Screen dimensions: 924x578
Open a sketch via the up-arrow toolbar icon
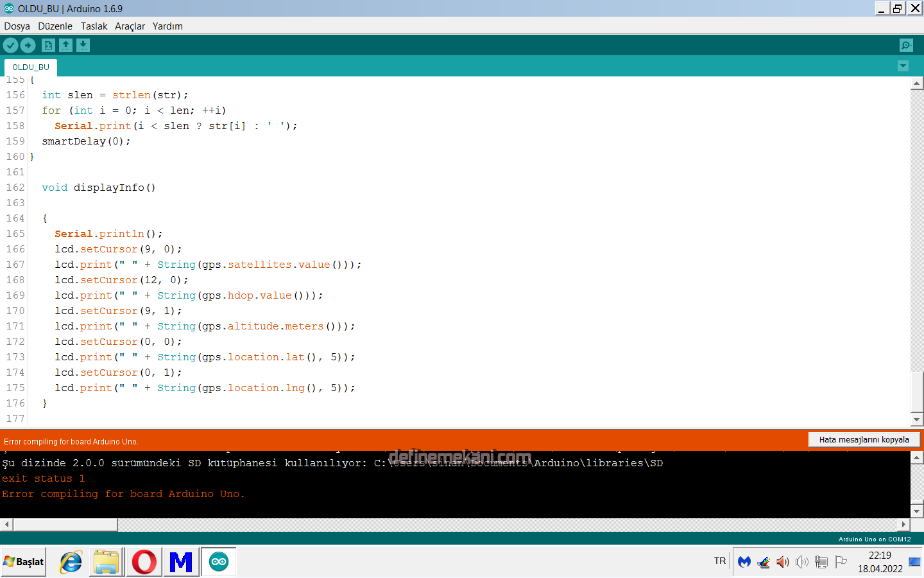(x=66, y=45)
